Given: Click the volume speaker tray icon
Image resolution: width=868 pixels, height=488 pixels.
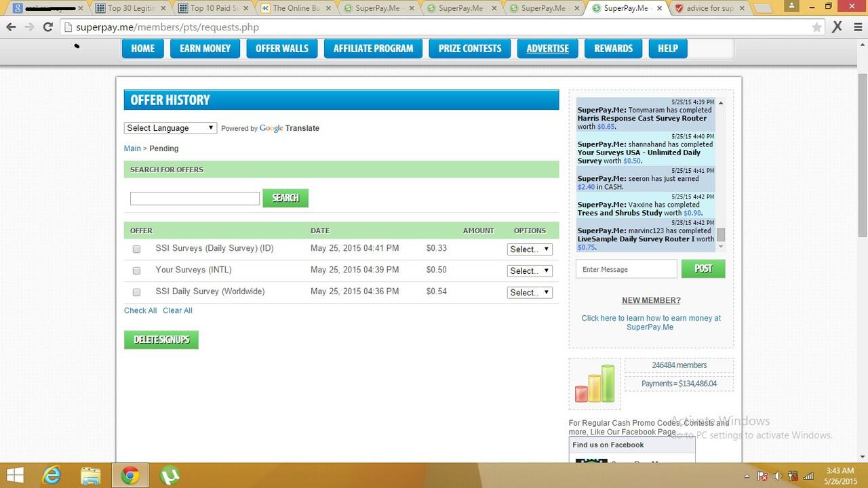Looking at the screenshot, I should pyautogui.click(x=778, y=476).
